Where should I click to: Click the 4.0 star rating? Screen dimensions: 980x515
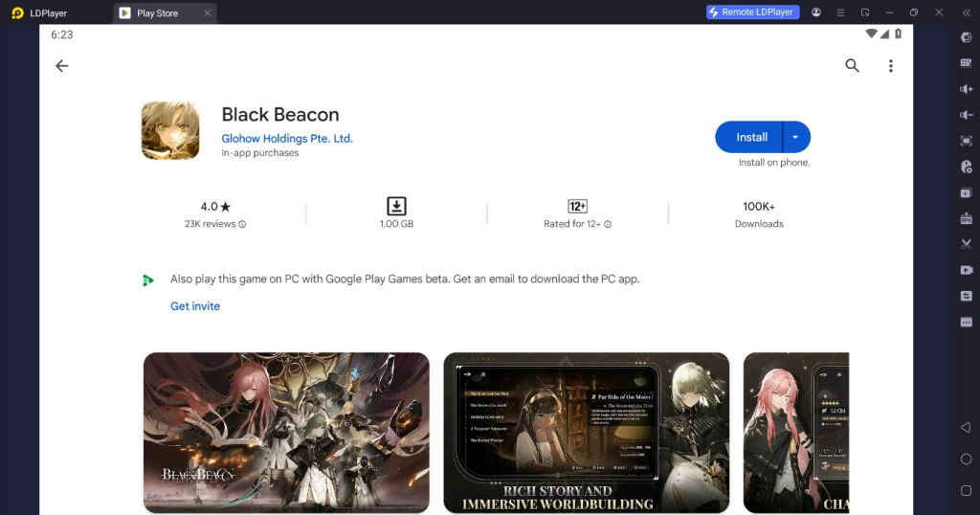click(x=215, y=206)
